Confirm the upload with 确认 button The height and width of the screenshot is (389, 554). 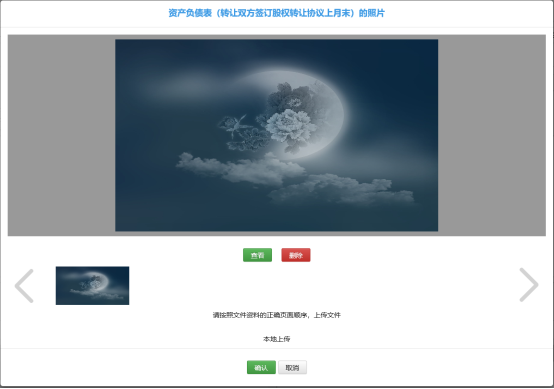click(261, 367)
